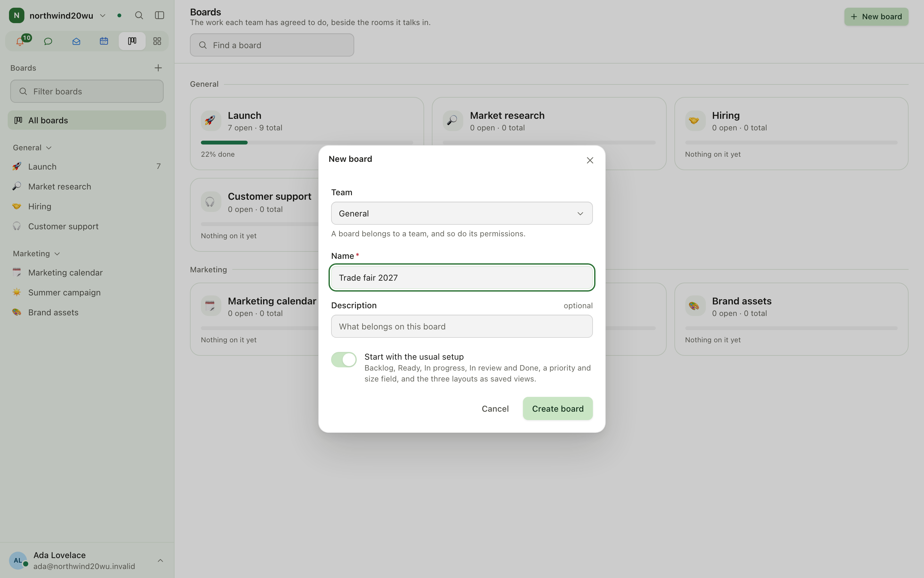The image size is (924, 578).
Task: Open the apps grid icon tab
Action: click(x=157, y=41)
